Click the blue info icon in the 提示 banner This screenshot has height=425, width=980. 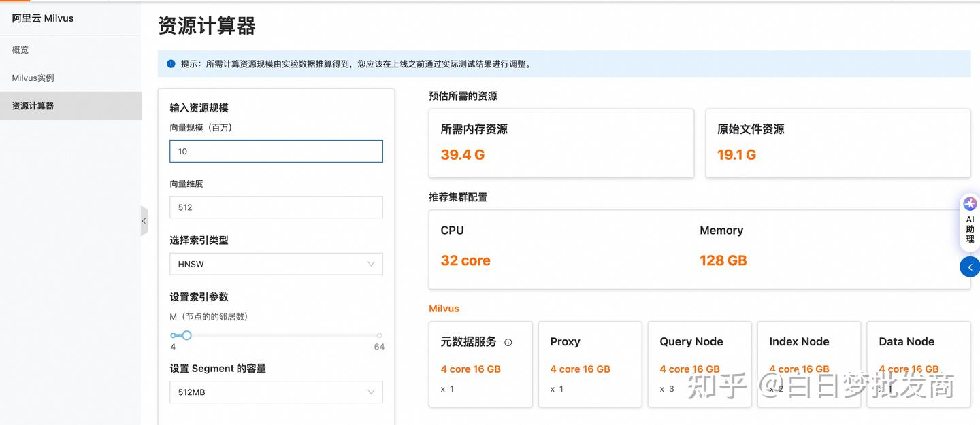(171, 63)
